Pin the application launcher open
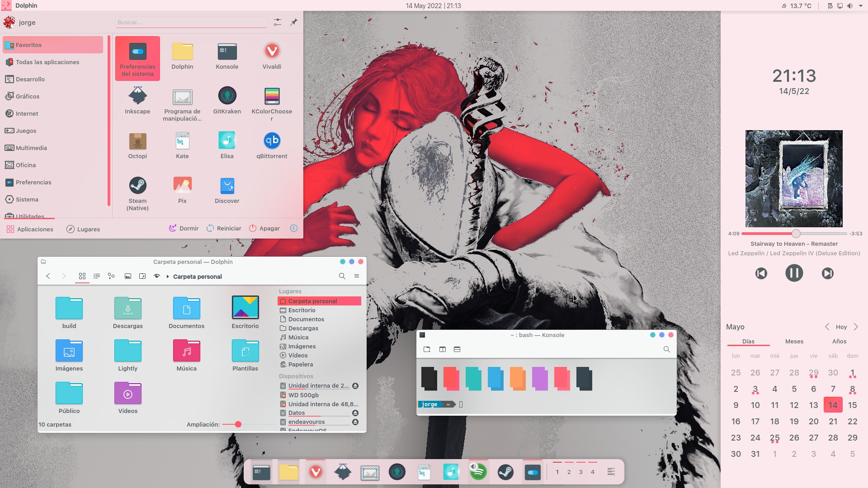This screenshot has width=868, height=488. [294, 22]
